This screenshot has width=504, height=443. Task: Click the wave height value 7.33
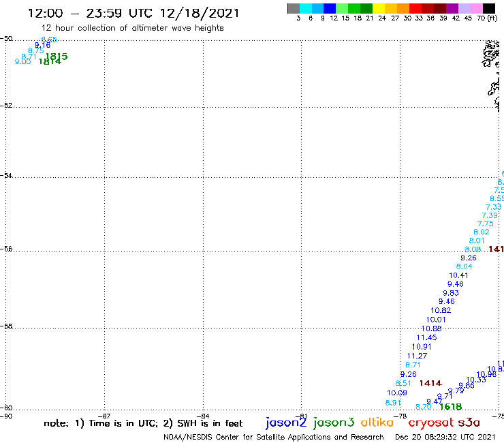(x=493, y=207)
